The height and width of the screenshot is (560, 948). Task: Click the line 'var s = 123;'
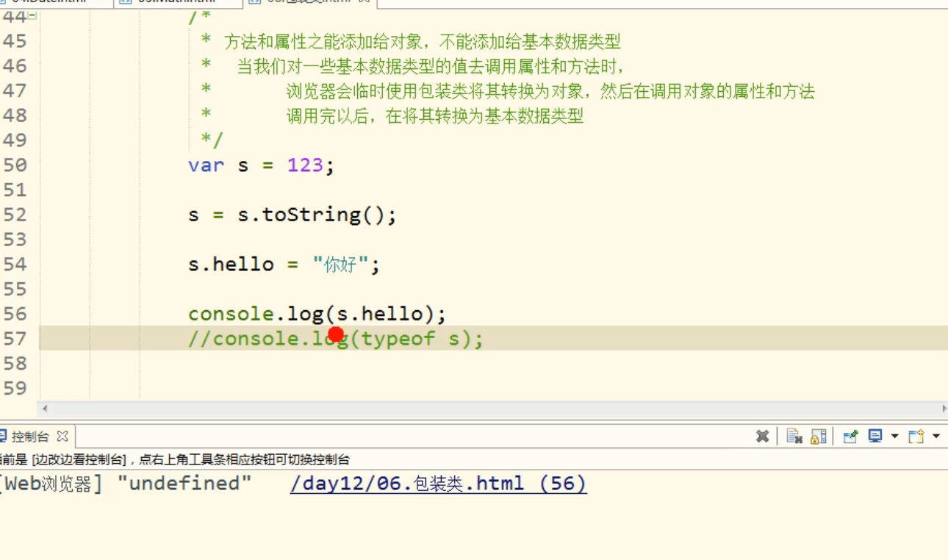(261, 165)
